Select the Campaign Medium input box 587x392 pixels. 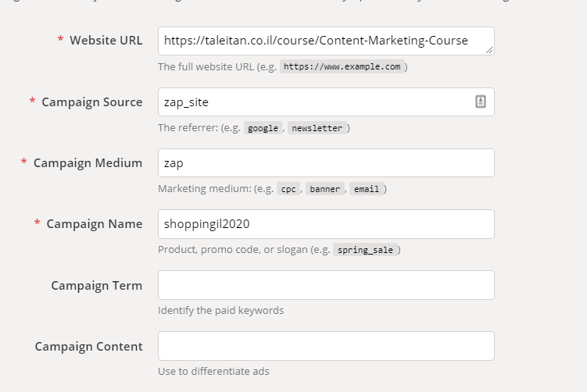coord(325,162)
